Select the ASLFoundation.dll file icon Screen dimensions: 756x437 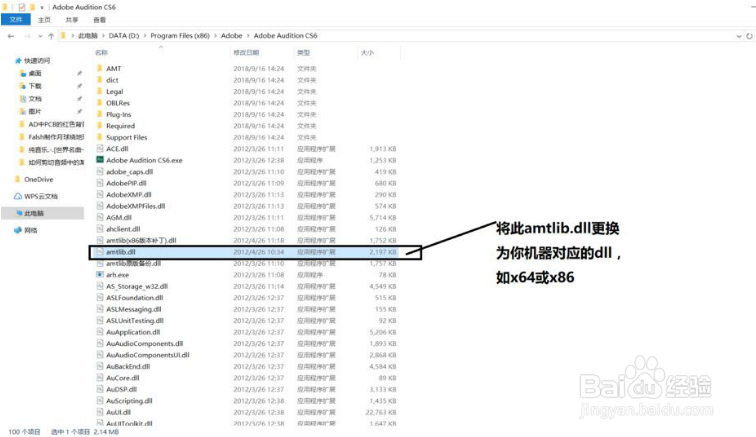click(100, 298)
